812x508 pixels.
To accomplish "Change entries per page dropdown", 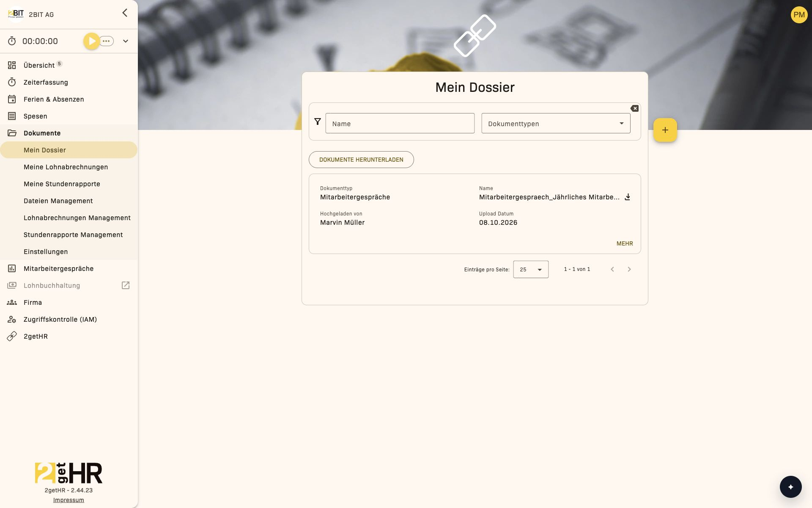I will click(x=531, y=269).
